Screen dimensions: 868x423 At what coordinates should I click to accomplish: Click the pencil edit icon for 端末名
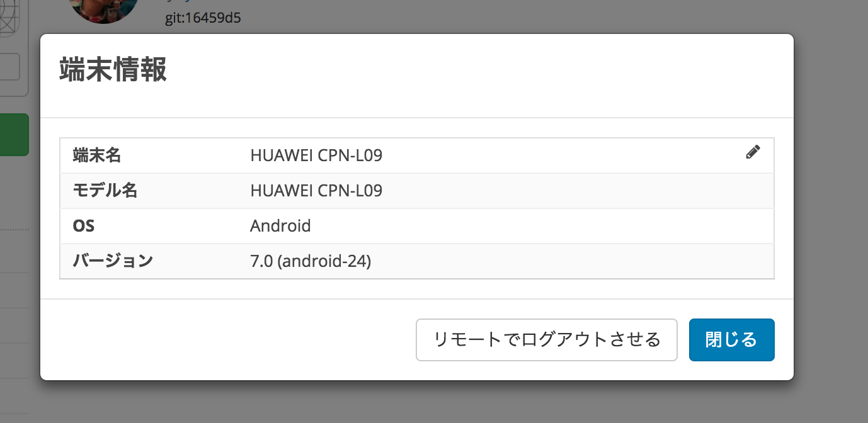coord(753,152)
